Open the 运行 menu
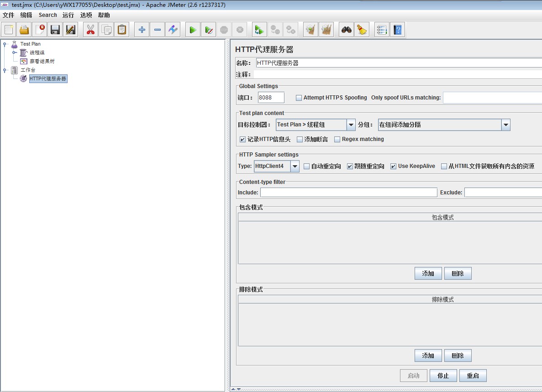The height and width of the screenshot is (392, 542). 68,15
